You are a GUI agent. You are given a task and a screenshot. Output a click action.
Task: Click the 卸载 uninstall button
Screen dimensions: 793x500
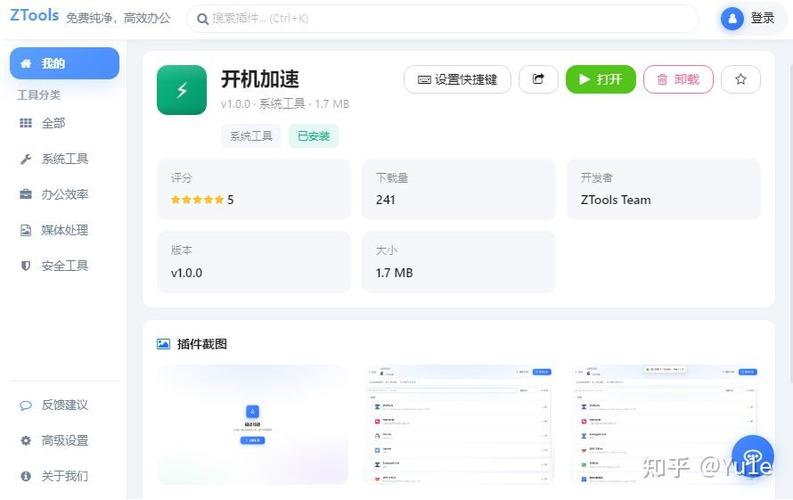point(678,79)
